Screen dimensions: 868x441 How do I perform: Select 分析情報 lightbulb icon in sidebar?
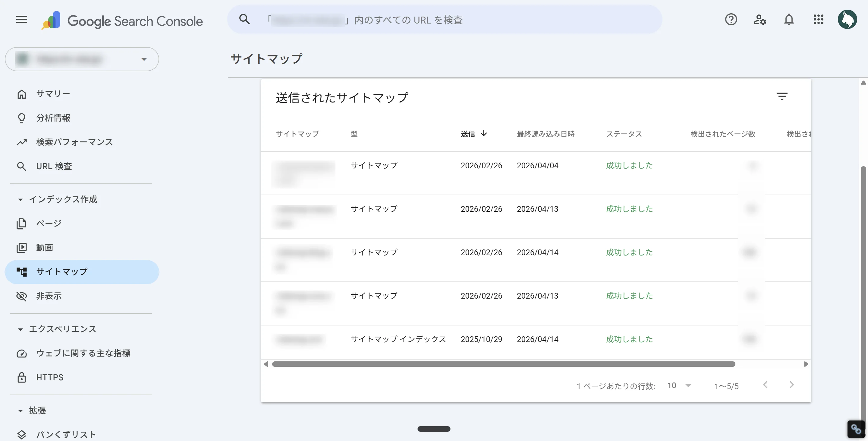[x=22, y=118]
